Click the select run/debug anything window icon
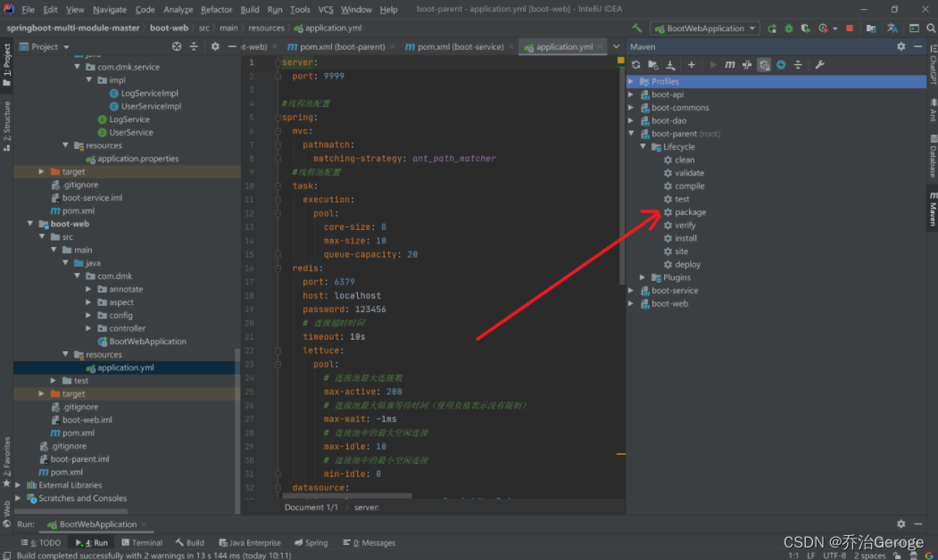 914,29
